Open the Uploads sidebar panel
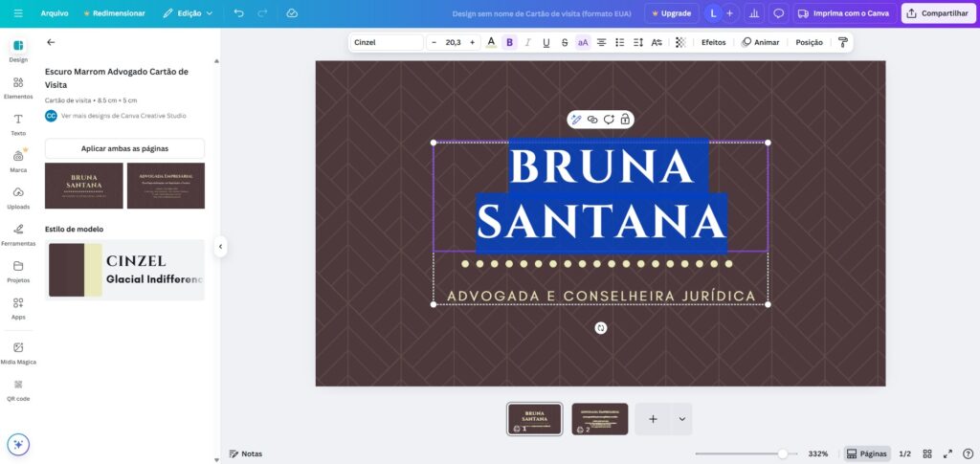The image size is (980, 464). (x=18, y=198)
